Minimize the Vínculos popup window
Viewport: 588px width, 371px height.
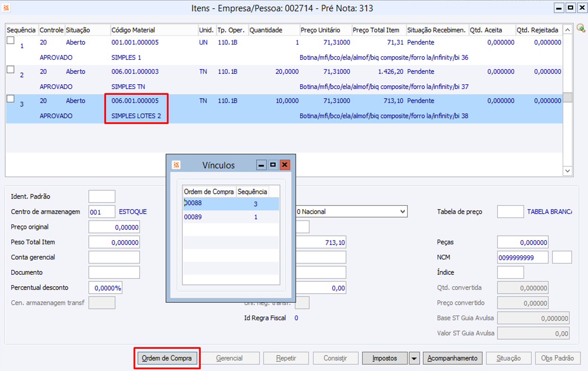coord(261,165)
